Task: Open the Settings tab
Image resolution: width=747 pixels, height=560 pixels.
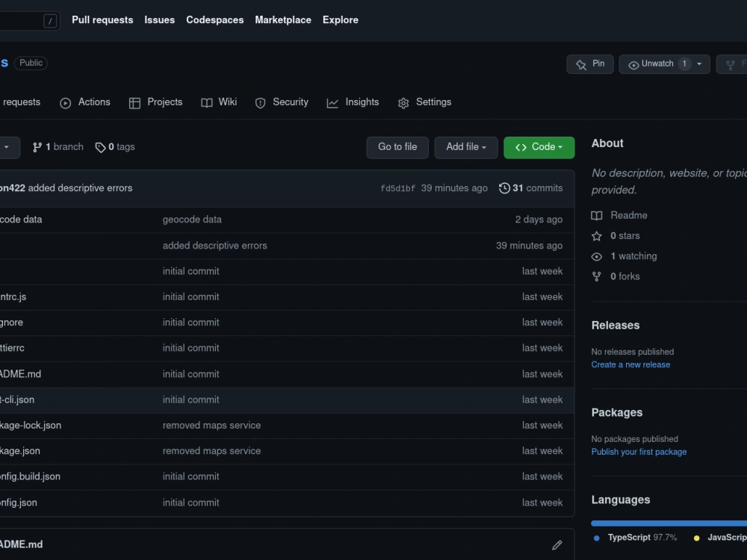Action: click(x=424, y=102)
